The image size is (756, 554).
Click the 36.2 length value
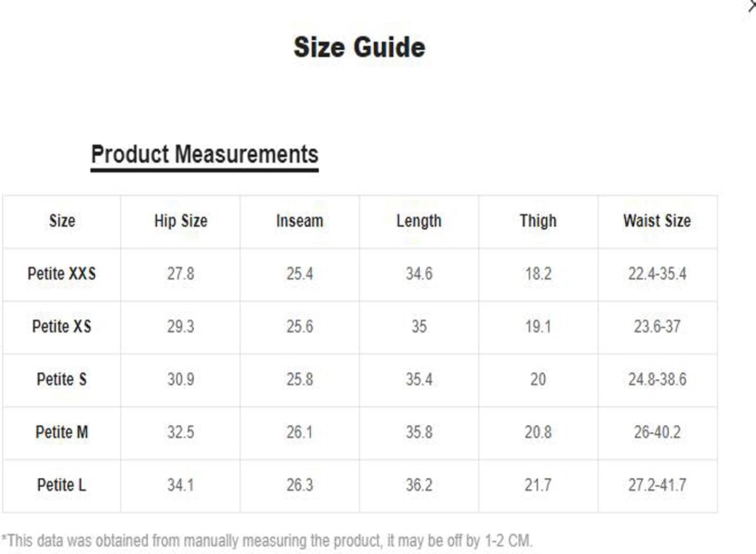[419, 485]
